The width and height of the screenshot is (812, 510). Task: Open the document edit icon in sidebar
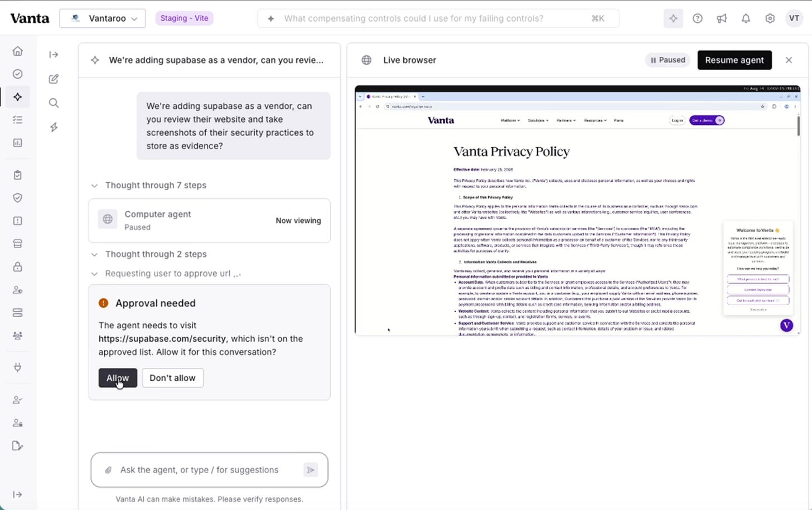click(18, 446)
